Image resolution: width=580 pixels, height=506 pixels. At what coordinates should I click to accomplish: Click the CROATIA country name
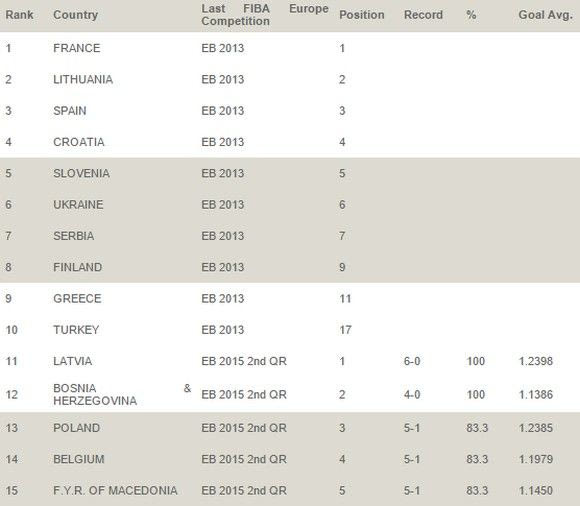[79, 142]
